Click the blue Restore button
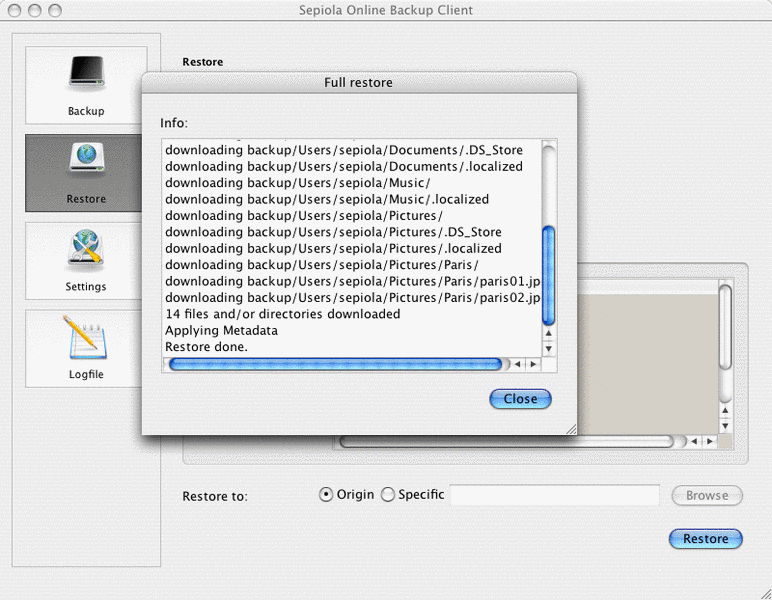 706,538
